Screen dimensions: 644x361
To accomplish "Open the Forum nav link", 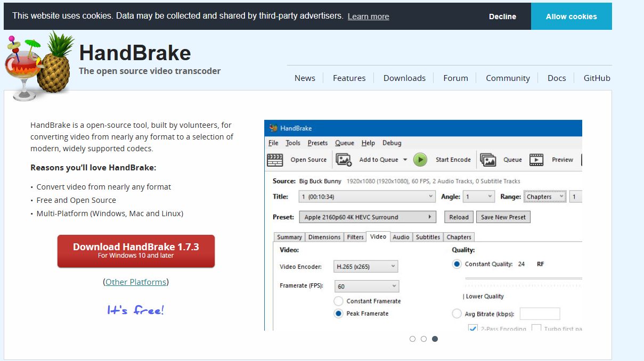I will (455, 78).
